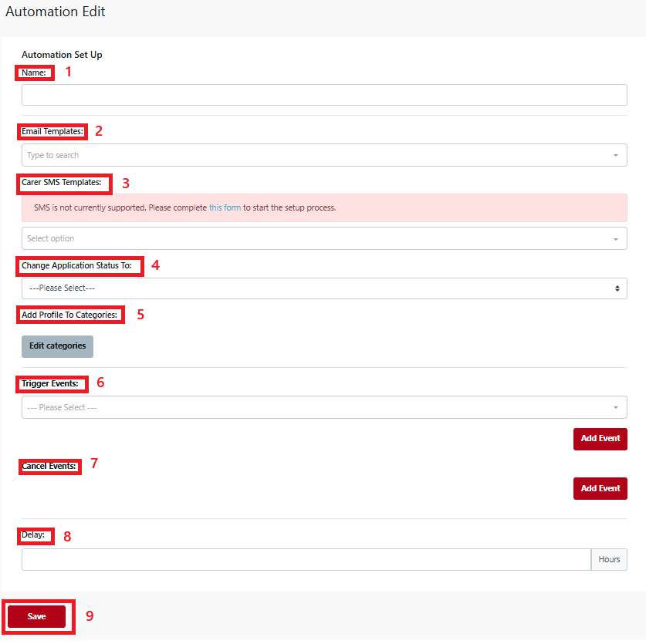Click Add Event under Trigger Events
646x644 pixels.
600,438
